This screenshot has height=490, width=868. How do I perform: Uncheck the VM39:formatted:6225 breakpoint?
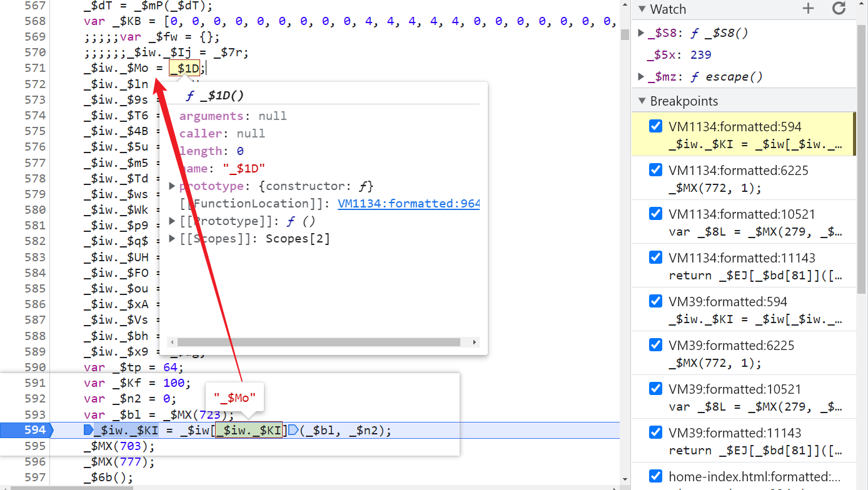655,345
